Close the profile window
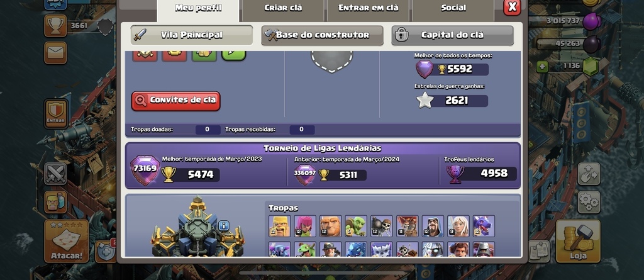644x280 pixels. point(512,7)
